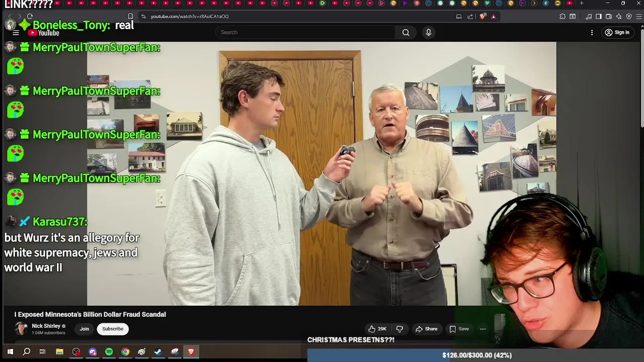
Task: Open Discord from the taskbar
Action: tap(93, 352)
